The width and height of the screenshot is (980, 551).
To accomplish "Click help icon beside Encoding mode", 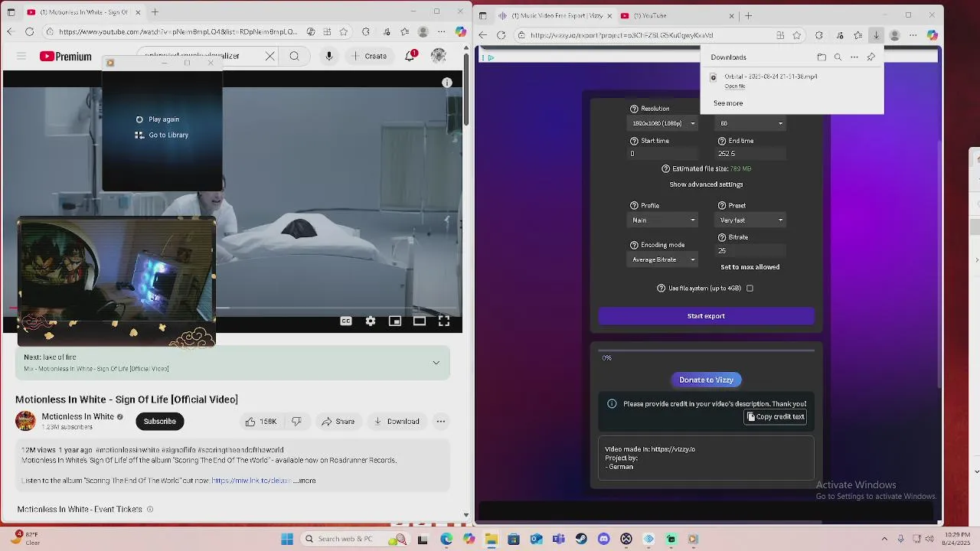I will 634,245.
